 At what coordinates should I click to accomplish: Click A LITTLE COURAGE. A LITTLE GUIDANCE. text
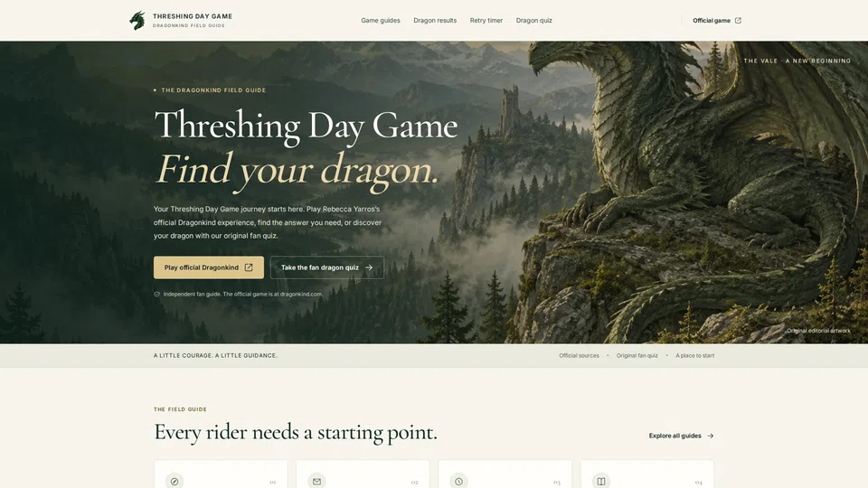(x=215, y=356)
